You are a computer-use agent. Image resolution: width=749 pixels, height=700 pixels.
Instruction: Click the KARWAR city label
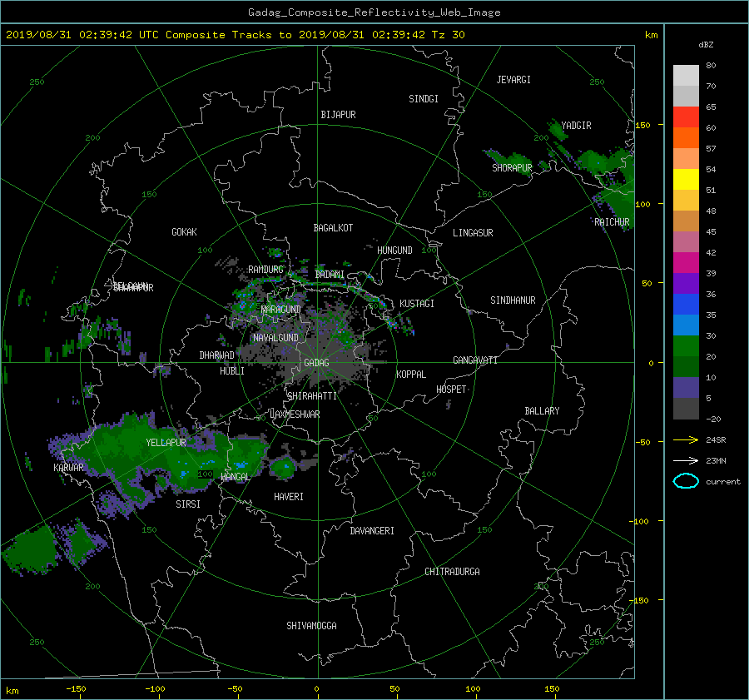click(68, 468)
